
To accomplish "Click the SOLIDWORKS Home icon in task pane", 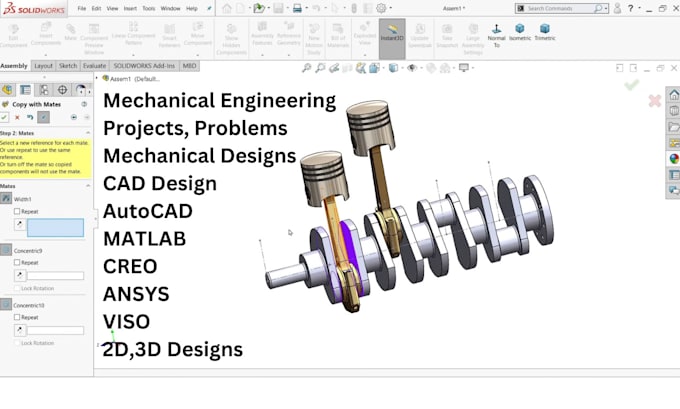I will click(673, 95).
